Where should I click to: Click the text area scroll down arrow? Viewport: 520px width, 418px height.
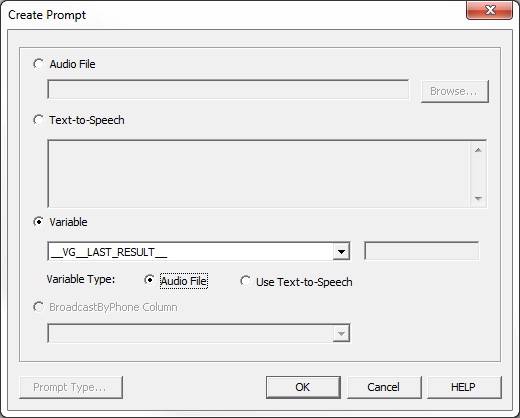pyautogui.click(x=478, y=199)
